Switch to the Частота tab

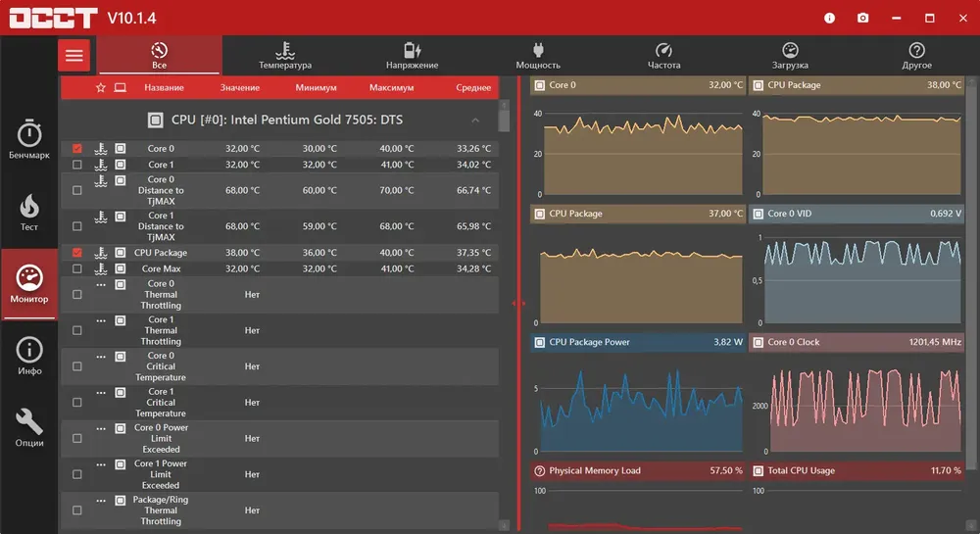pos(663,56)
